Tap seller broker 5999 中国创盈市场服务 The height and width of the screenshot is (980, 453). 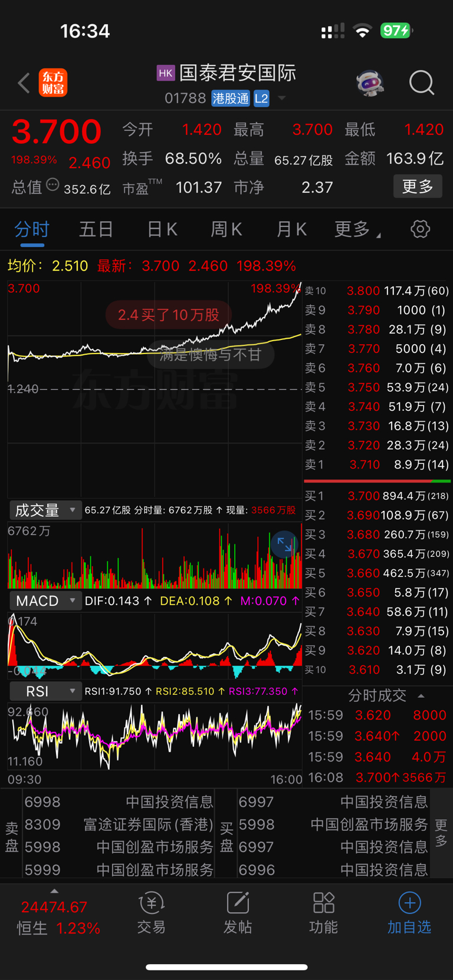[x=119, y=869]
